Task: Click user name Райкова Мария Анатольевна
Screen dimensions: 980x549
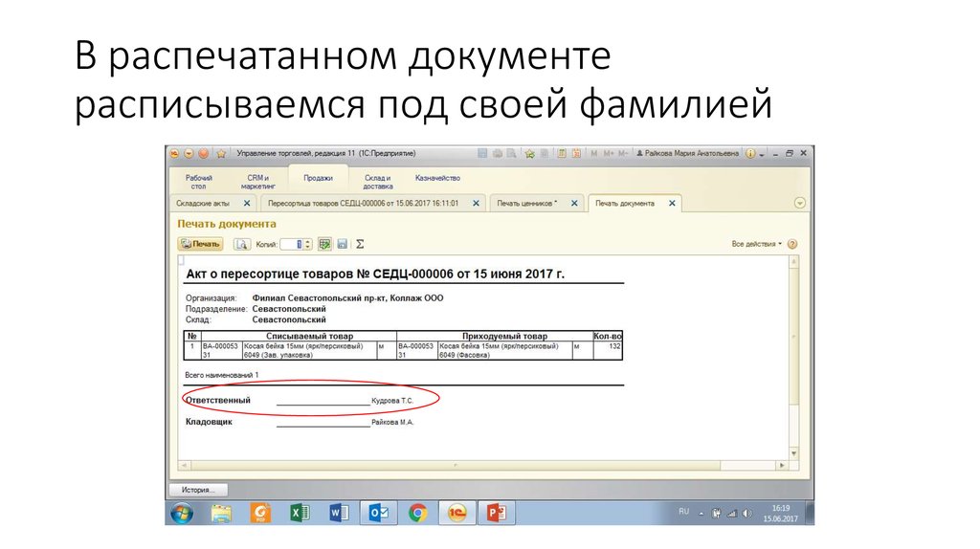Action: (688, 154)
